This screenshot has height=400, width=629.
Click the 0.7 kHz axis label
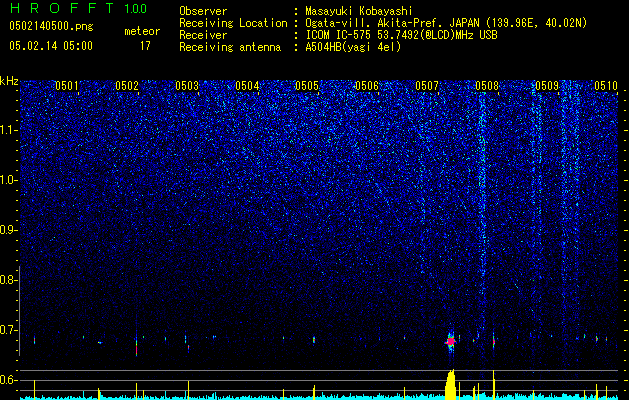(x=9, y=330)
